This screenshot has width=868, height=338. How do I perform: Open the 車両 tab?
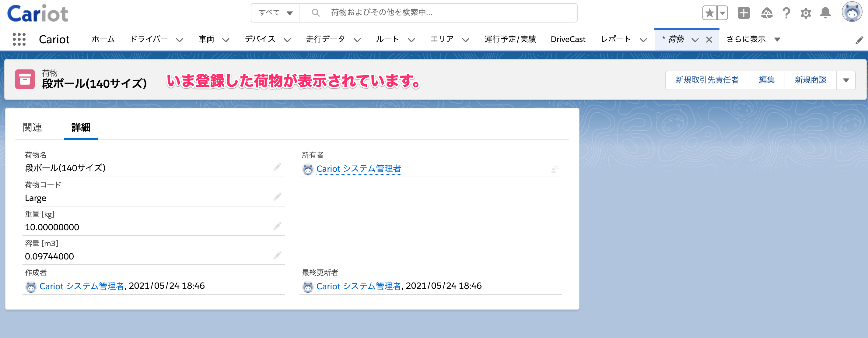(x=206, y=39)
